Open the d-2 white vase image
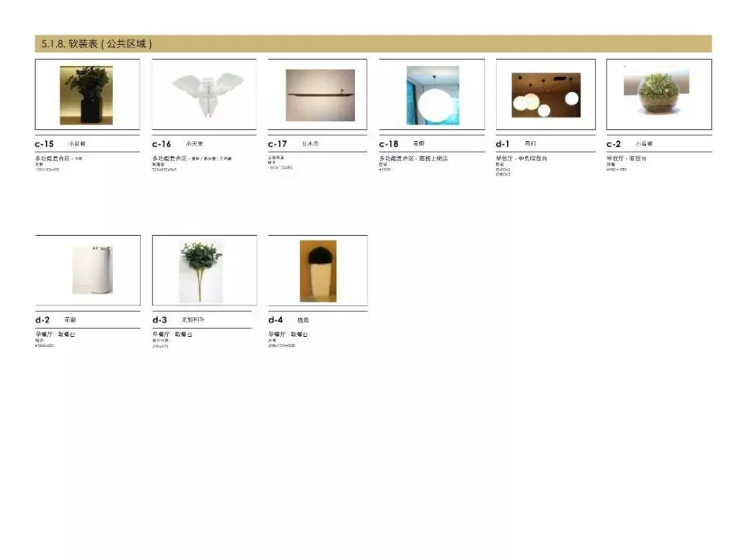Screen dimensions: 747x560 tap(92, 270)
